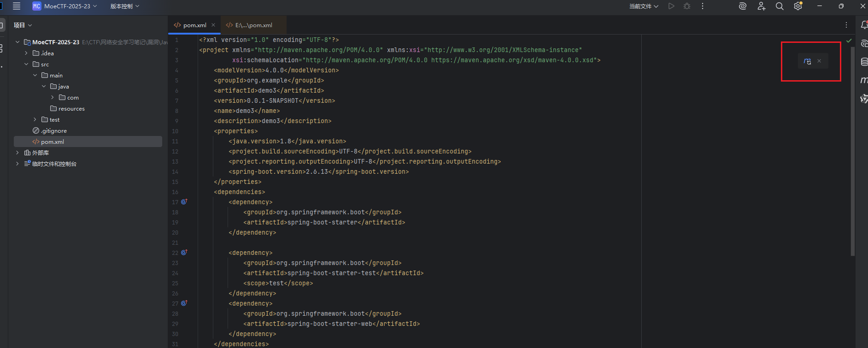Open the notifications bell tool window
The width and height of the screenshot is (868, 348).
coord(864,25)
